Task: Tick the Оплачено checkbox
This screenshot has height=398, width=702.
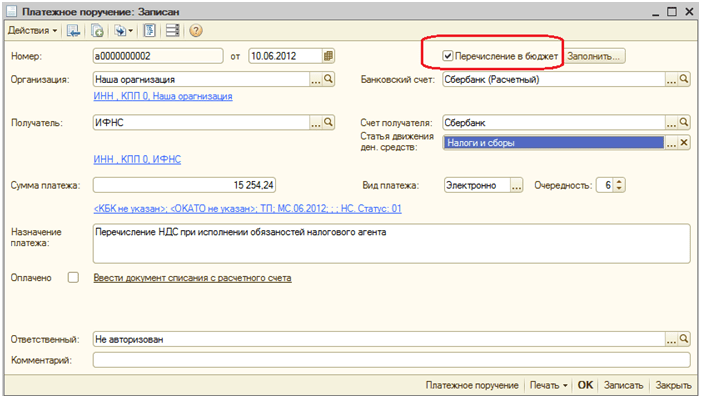Action: tap(73, 278)
